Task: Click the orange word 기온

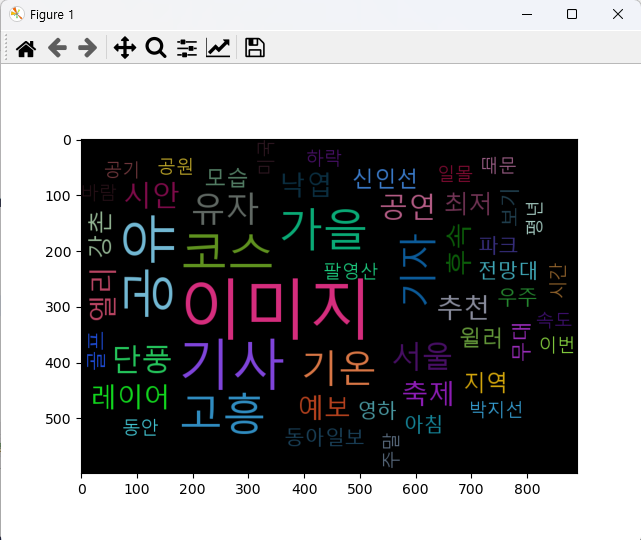Action: (x=339, y=369)
